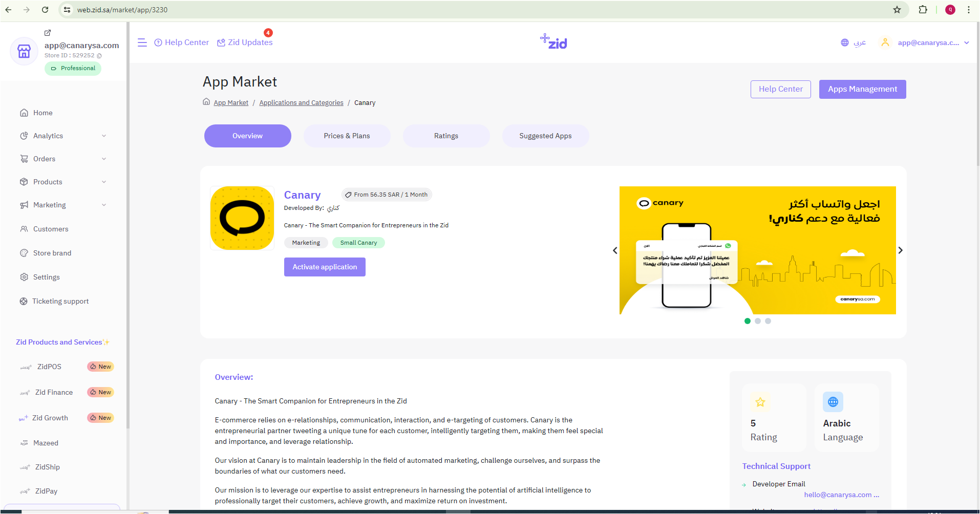Screen dimensions: 980x514
Task: Select second banner carousel dot
Action: click(x=758, y=321)
